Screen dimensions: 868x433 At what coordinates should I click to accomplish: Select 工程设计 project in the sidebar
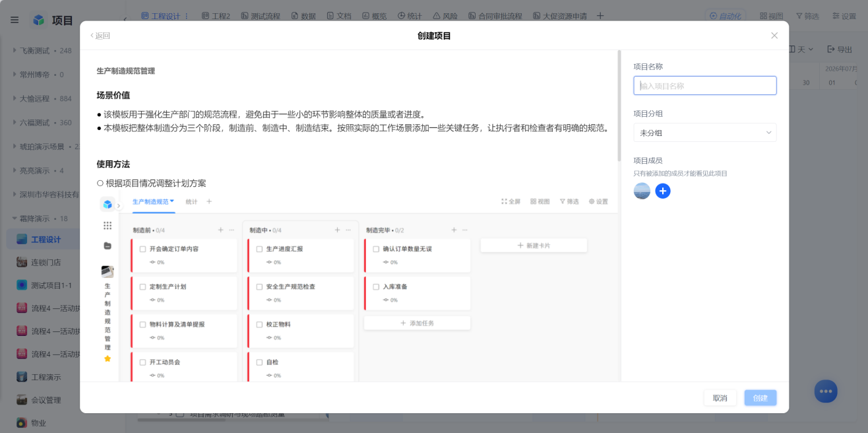coord(44,239)
